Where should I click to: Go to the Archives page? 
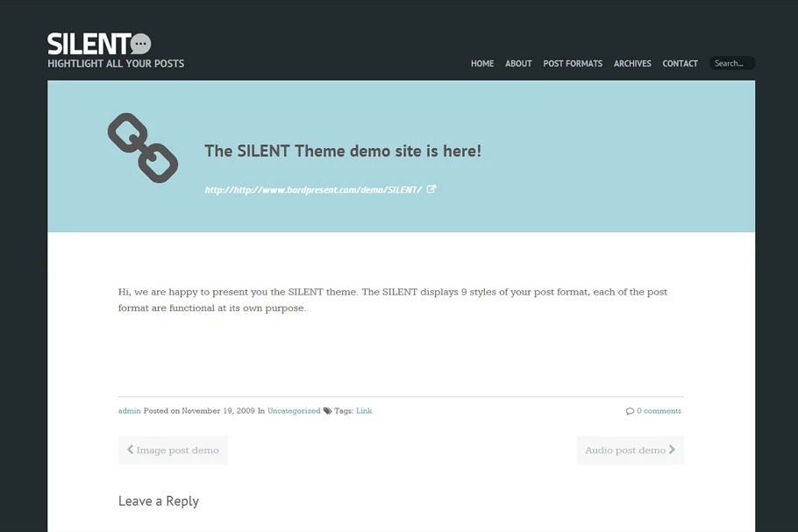click(x=632, y=64)
